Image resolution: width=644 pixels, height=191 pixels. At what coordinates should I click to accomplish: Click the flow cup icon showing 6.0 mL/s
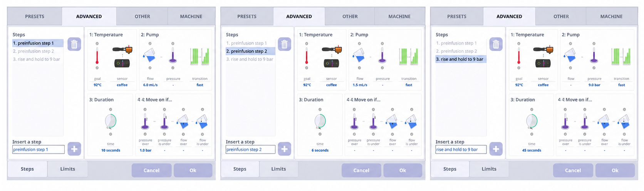pyautogui.click(x=149, y=57)
